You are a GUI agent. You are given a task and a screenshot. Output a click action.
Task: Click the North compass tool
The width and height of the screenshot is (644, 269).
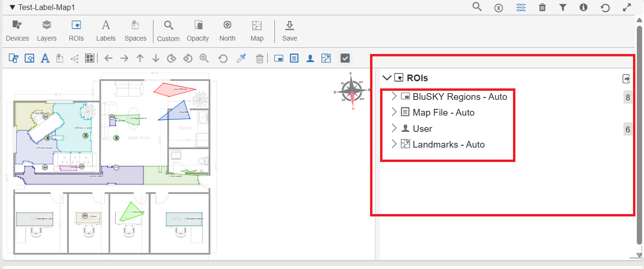[x=228, y=31]
